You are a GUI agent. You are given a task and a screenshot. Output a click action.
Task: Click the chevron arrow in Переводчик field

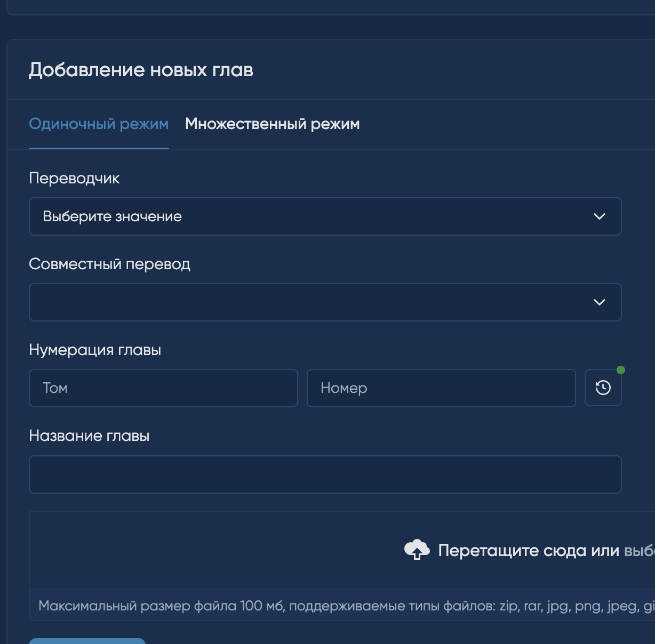(x=599, y=216)
